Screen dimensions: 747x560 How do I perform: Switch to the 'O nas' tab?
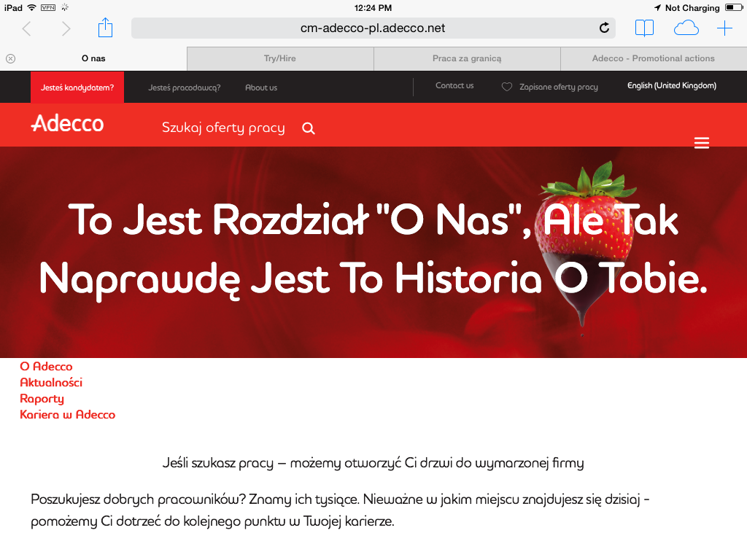tap(93, 58)
